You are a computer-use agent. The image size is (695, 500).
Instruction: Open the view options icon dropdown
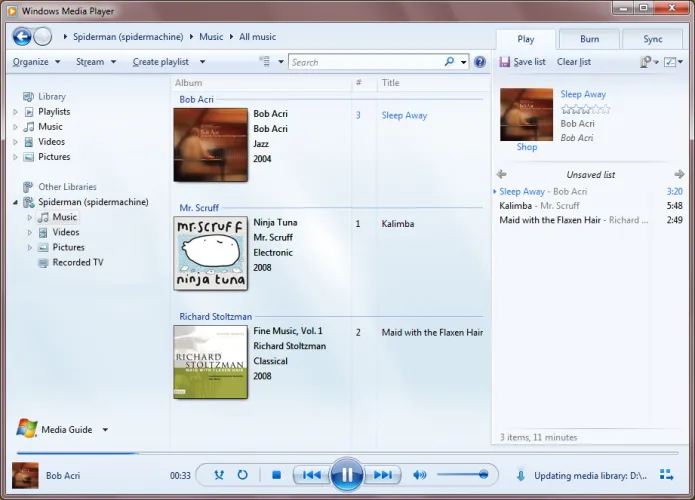pyautogui.click(x=265, y=62)
